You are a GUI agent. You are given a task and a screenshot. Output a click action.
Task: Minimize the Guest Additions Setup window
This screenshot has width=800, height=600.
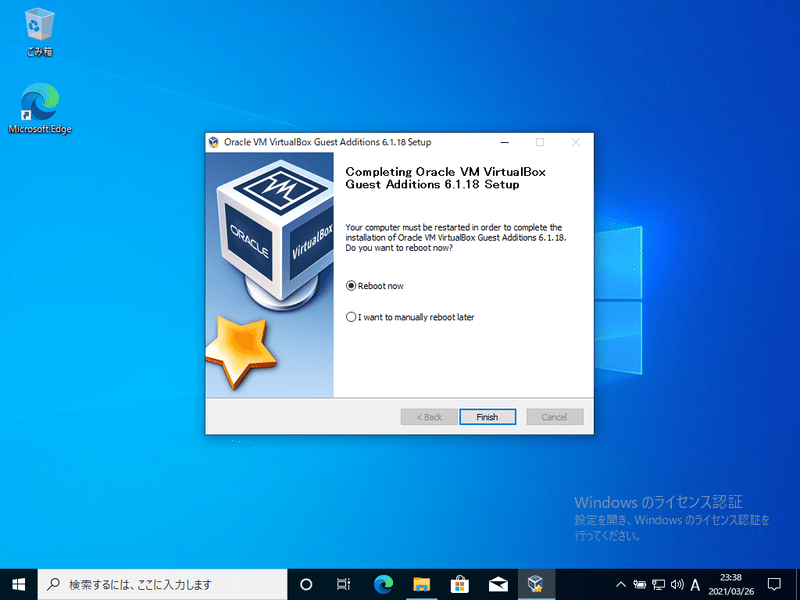click(x=505, y=142)
